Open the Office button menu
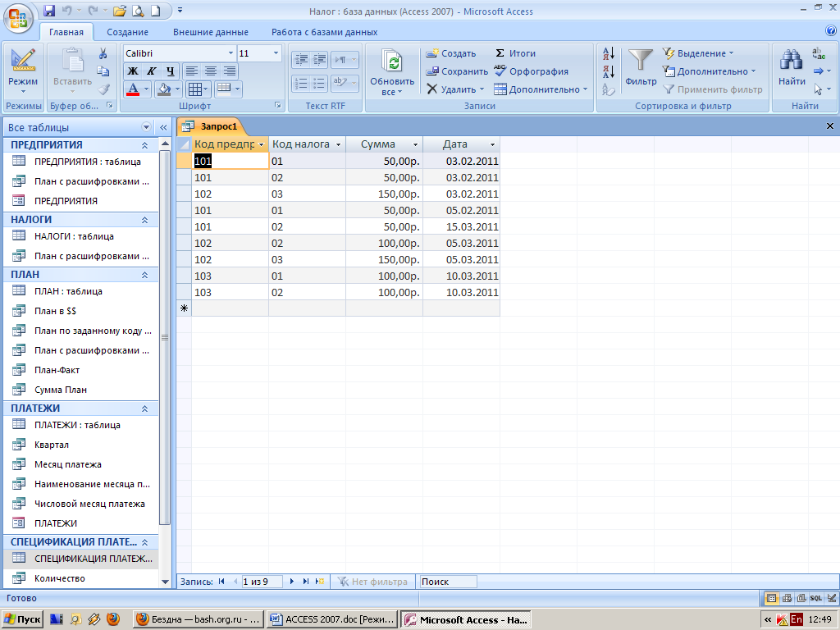840x630 pixels. tap(18, 18)
